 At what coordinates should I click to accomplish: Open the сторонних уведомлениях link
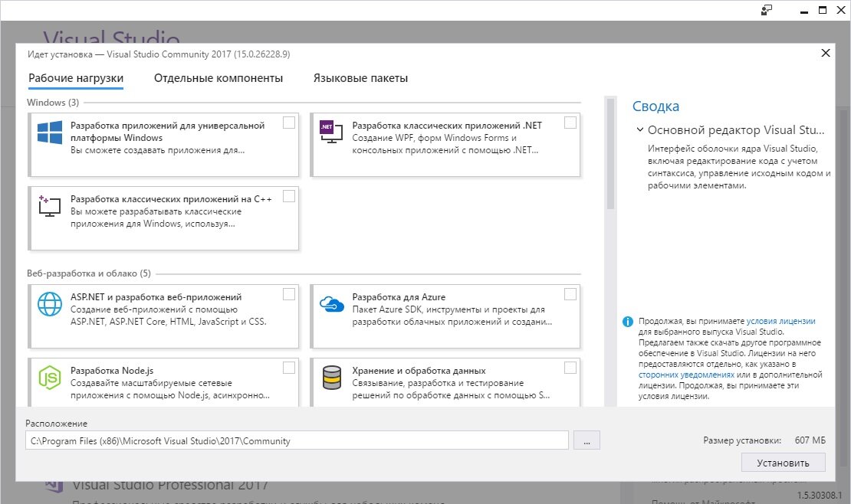[687, 375]
